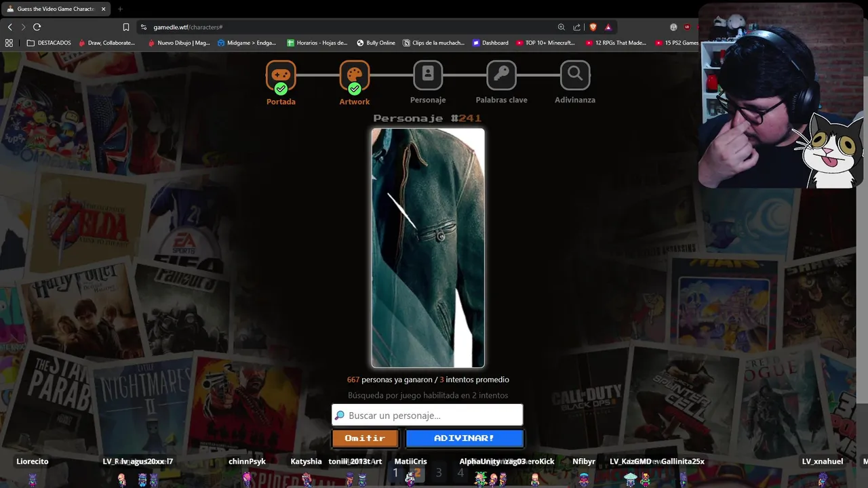Click the ADIVINAR! button
The width and height of the screenshot is (868, 488).
465,439
